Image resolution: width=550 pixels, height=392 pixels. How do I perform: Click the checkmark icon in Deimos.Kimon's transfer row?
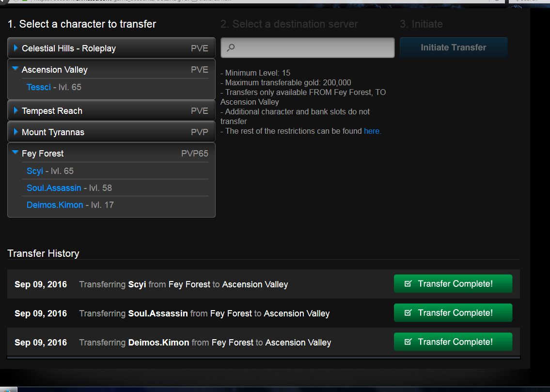(x=408, y=342)
